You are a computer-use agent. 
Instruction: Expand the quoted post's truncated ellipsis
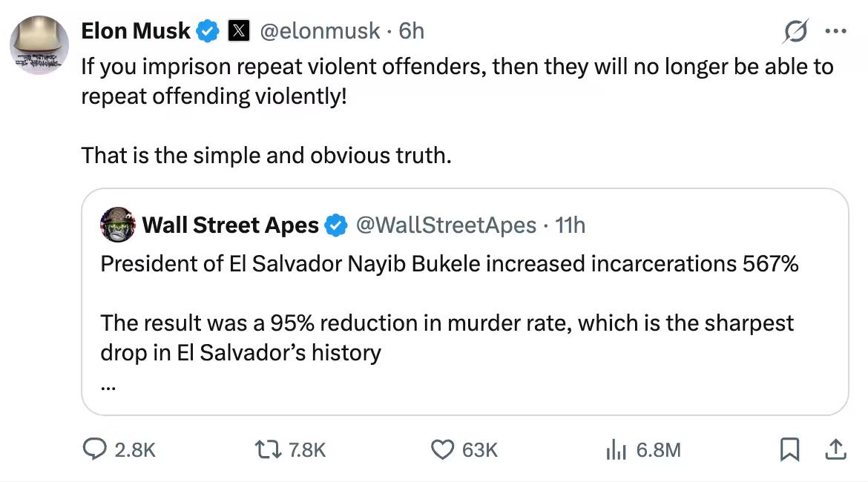click(108, 386)
